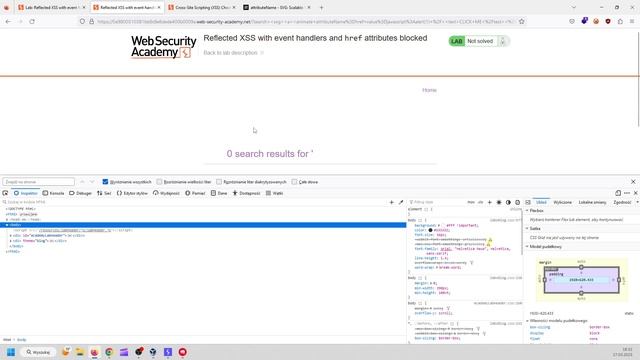
Task: Click the style rules filter field
Action: click(437, 202)
